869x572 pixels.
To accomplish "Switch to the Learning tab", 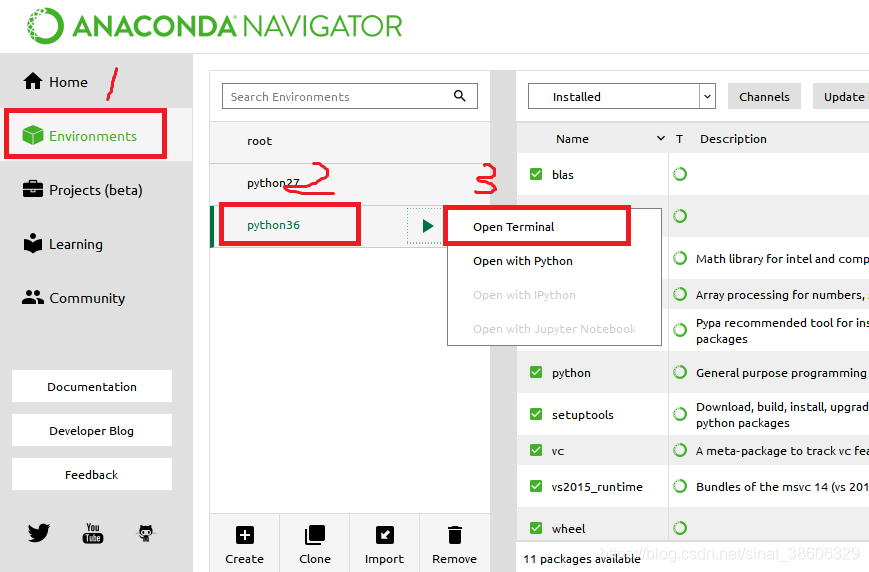I will 63,244.
